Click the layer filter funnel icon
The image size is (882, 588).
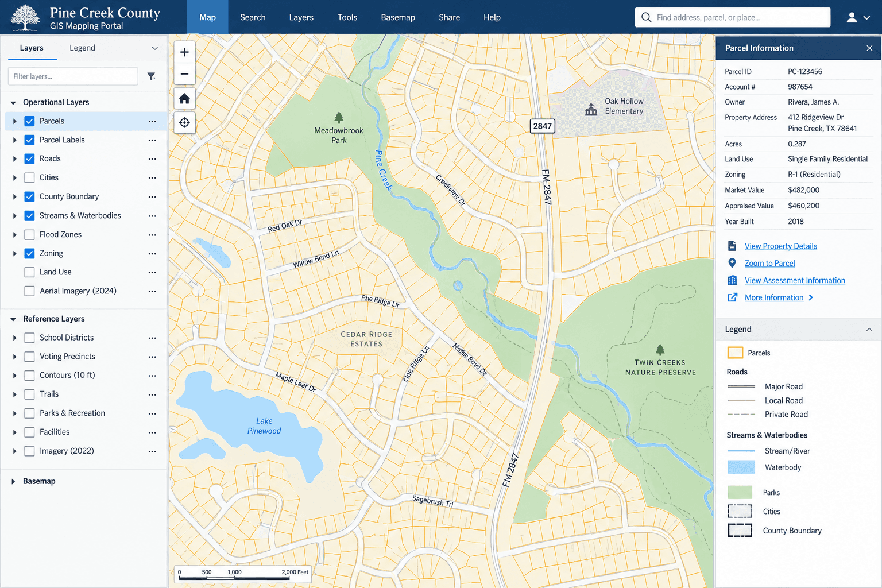(x=152, y=76)
